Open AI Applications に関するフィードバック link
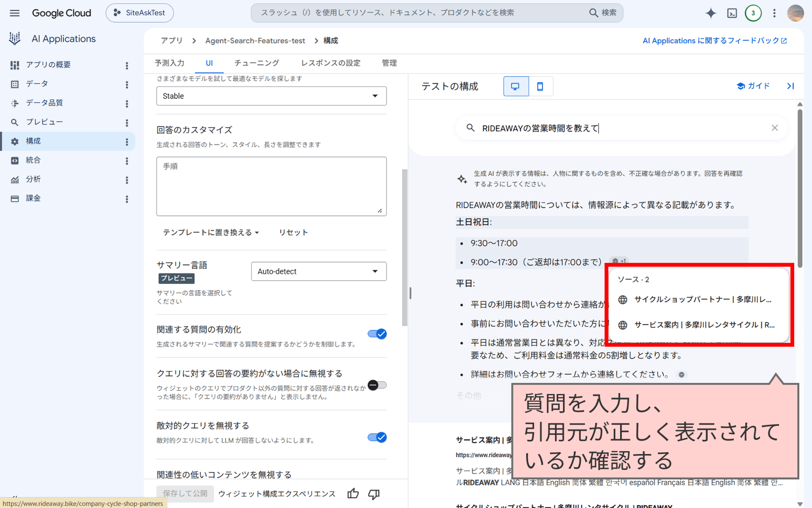The height and width of the screenshot is (508, 812). click(714, 40)
